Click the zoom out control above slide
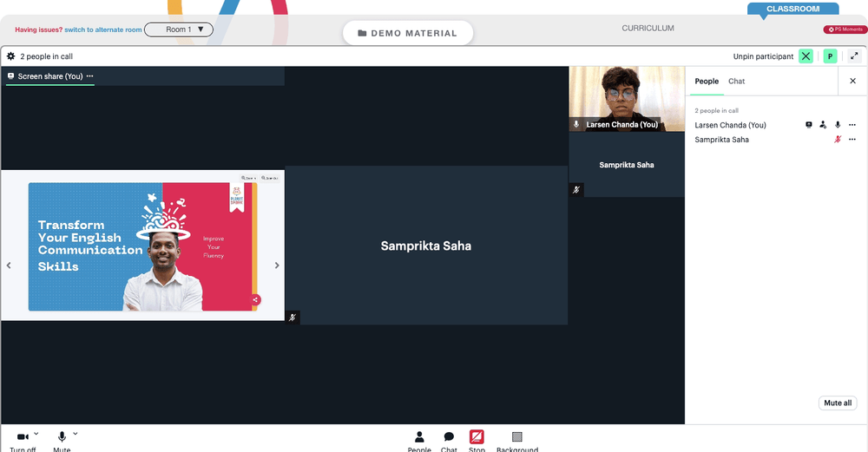 coord(270,178)
